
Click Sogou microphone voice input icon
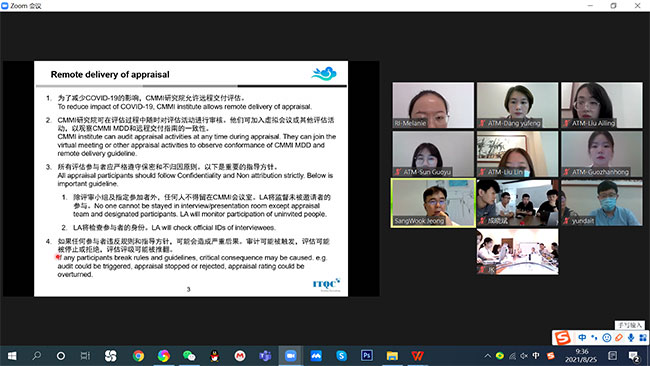[x=631, y=337]
